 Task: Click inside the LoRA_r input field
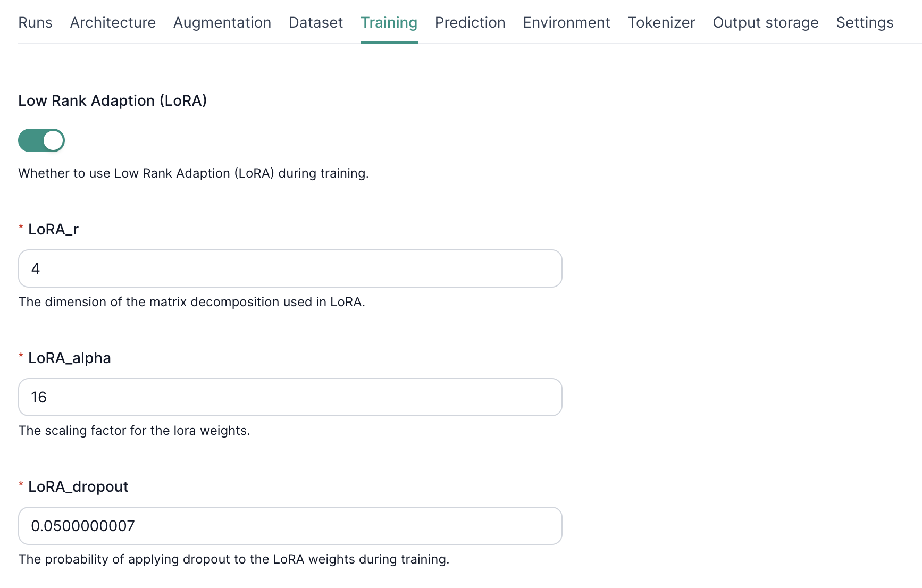[x=290, y=268]
